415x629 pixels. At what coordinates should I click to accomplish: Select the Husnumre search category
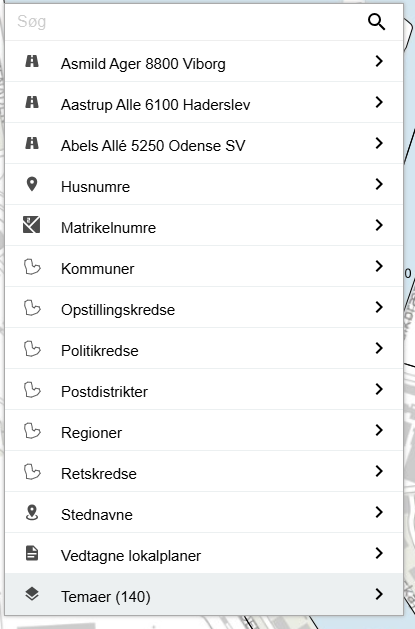click(204, 185)
